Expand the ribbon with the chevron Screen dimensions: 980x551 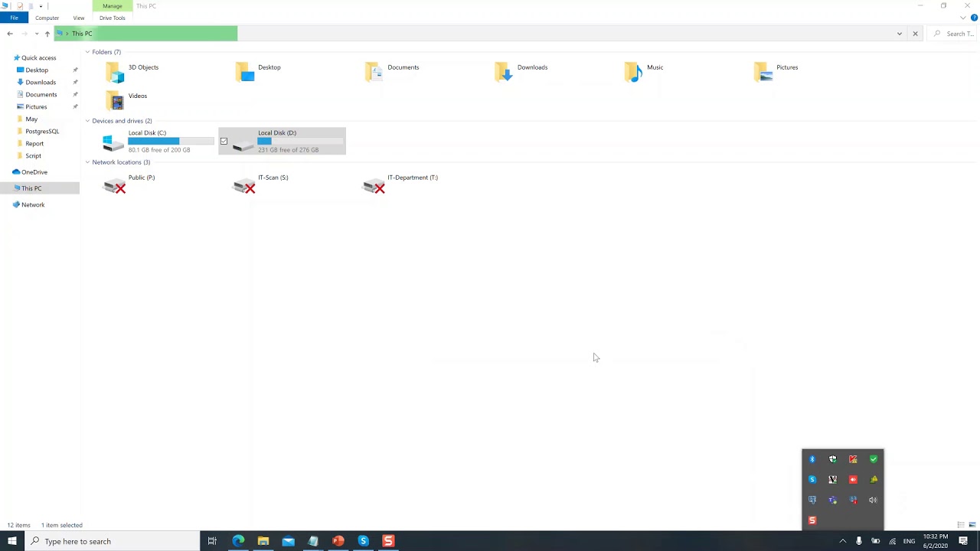pos(964,18)
